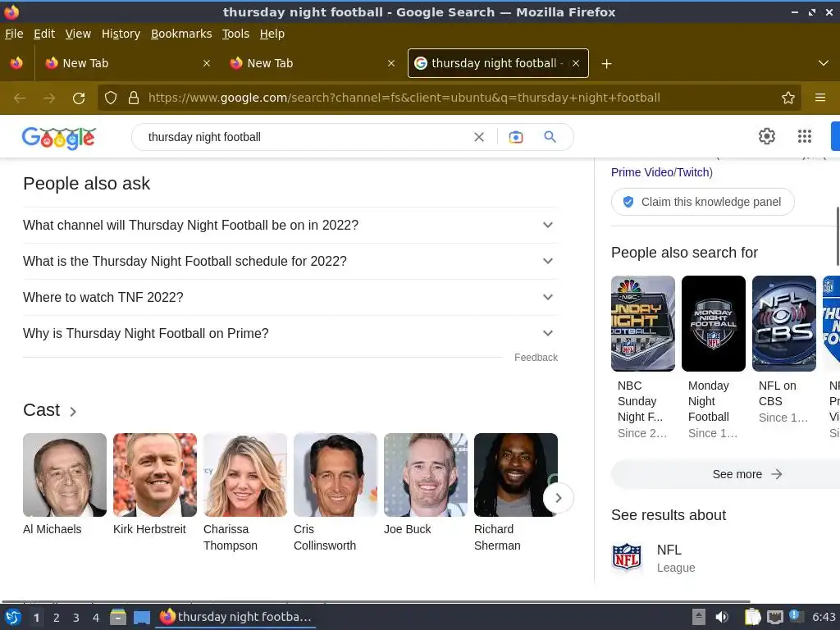Switch to first New Tab
The height and width of the screenshot is (630, 840).
(x=127, y=63)
